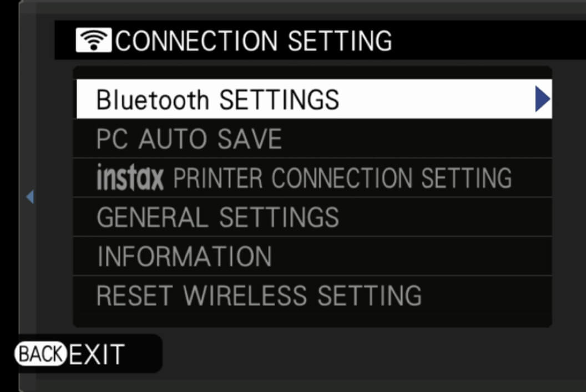The height and width of the screenshot is (392, 586).
Task: Click the small blue left arrow at the screen edge
Action: click(x=31, y=197)
